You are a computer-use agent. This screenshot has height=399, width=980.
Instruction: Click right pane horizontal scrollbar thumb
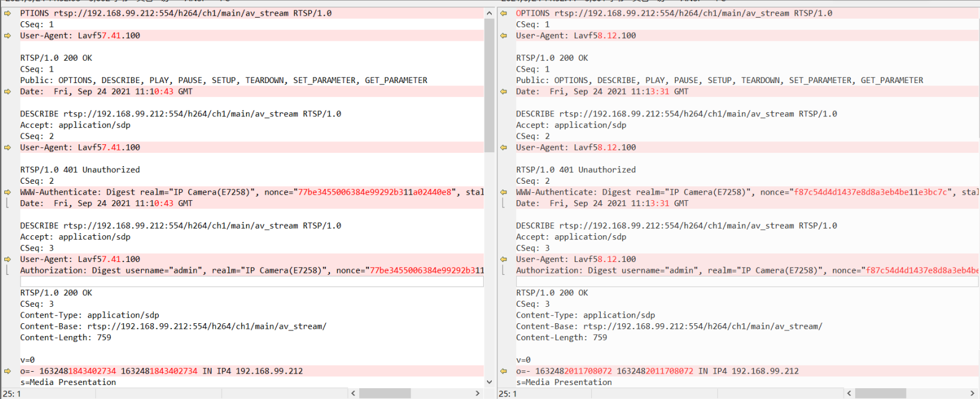pos(881,394)
